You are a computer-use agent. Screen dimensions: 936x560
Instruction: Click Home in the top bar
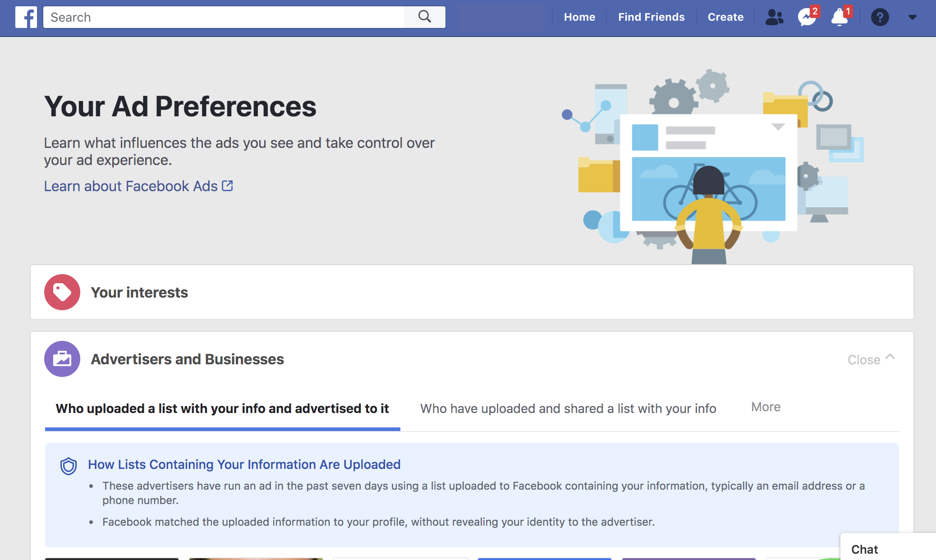click(x=579, y=17)
